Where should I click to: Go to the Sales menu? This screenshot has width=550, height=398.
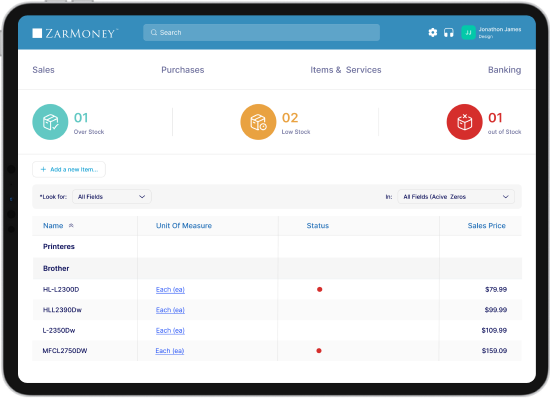point(43,70)
